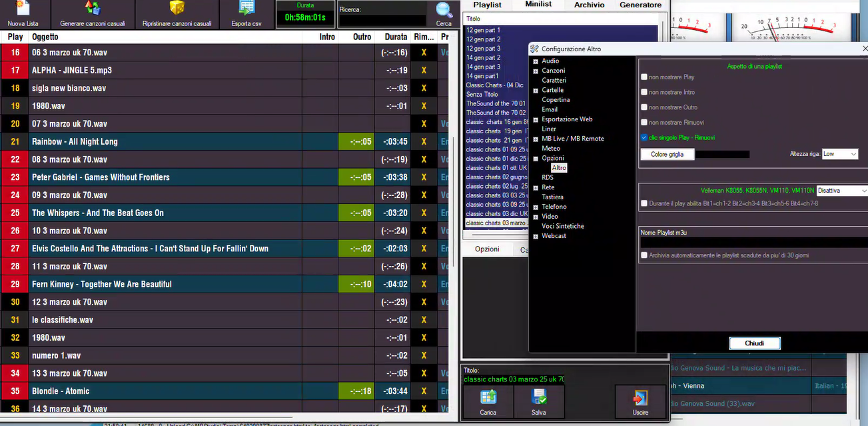
Task: Open the Altezza riga dropdown
Action: pyautogui.click(x=840, y=154)
